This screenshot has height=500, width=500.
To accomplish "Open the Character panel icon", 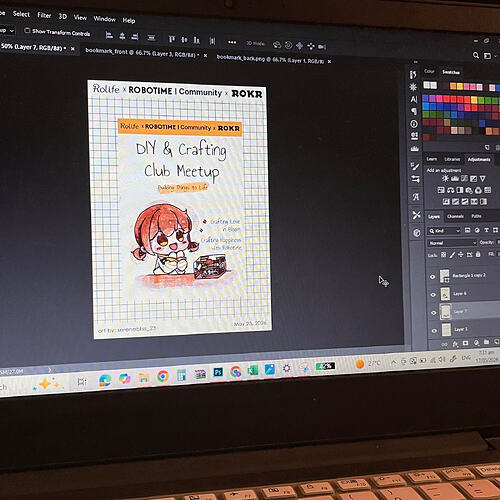I will coord(414,99).
